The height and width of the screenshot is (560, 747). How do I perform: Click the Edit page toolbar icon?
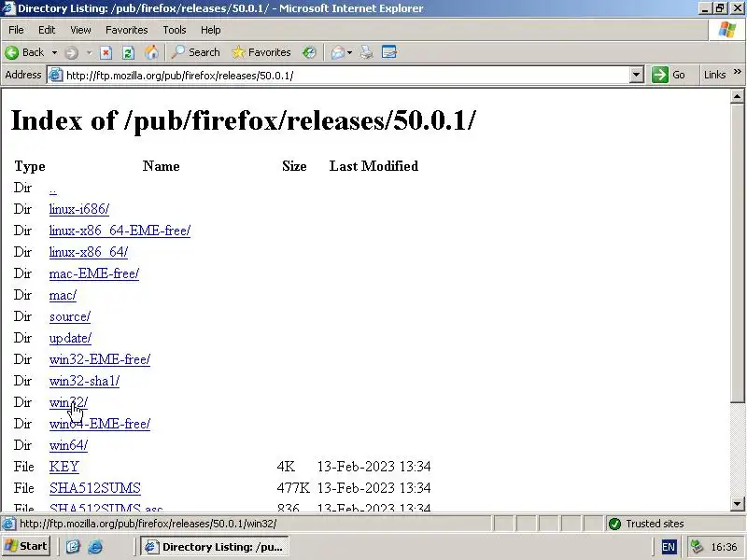389,52
